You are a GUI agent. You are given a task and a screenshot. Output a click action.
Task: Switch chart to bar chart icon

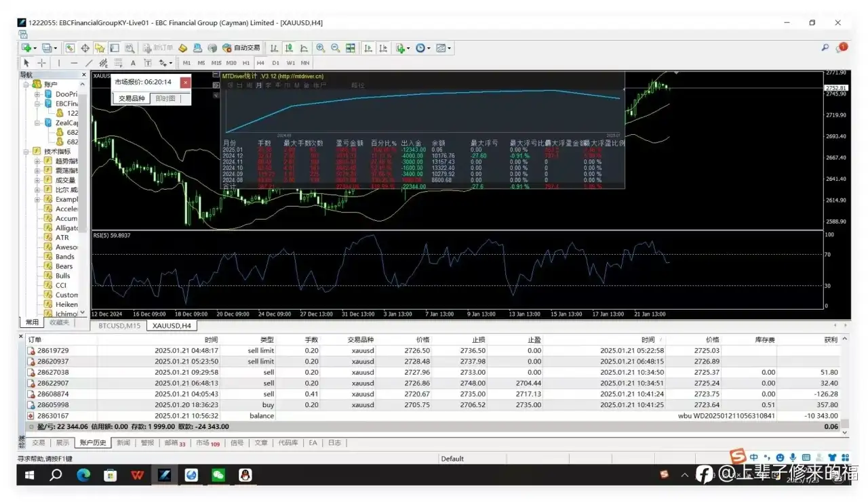pos(274,48)
